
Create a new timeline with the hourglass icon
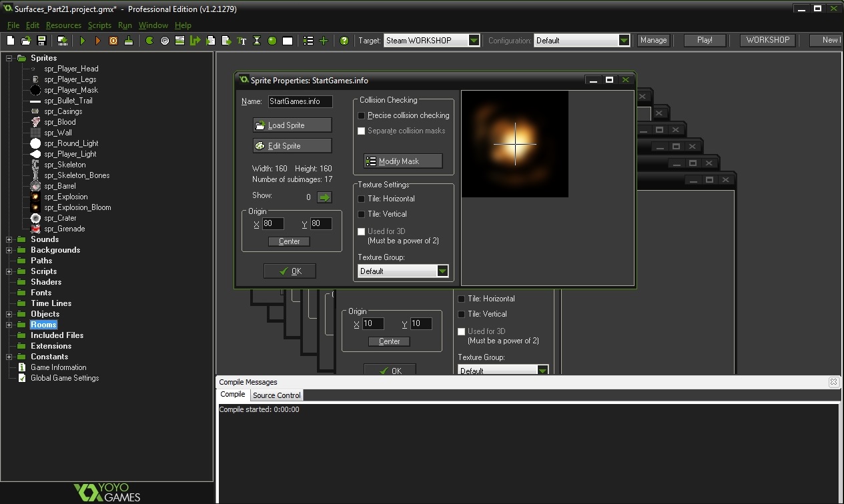pyautogui.click(x=257, y=41)
